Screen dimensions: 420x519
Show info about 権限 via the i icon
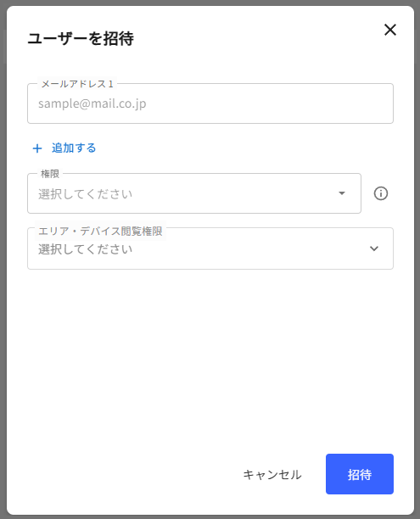click(381, 193)
